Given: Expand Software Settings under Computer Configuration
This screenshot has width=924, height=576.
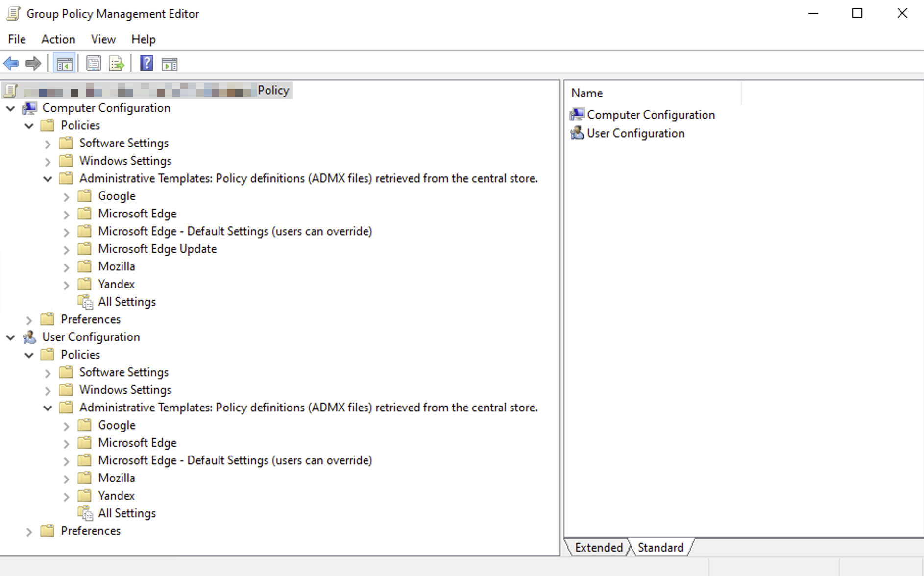Looking at the screenshot, I should click(48, 144).
